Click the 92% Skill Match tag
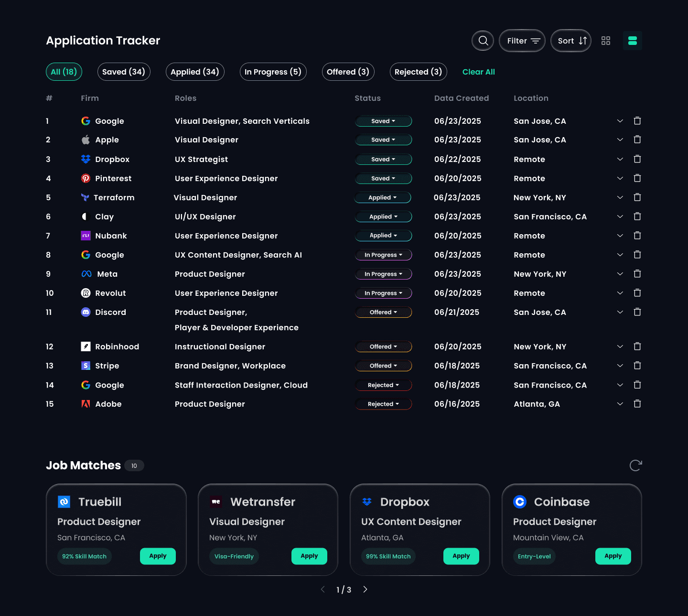This screenshot has width=688, height=616. pyautogui.click(x=84, y=556)
